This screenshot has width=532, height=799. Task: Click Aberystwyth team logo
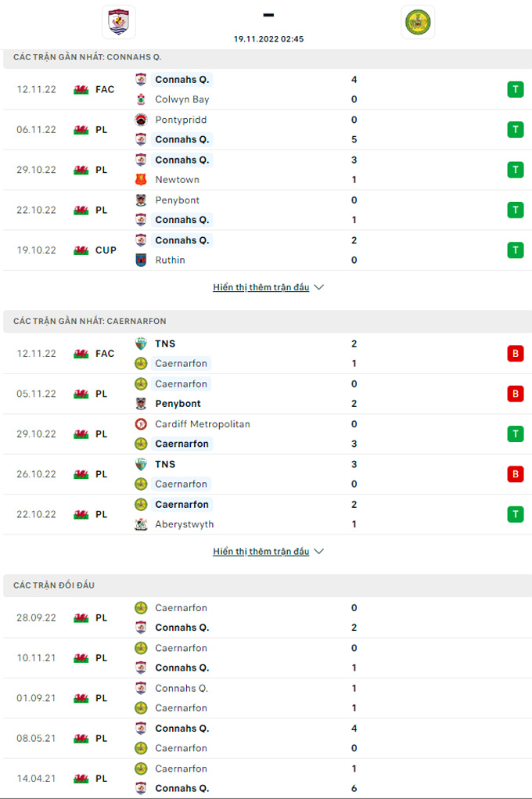tap(141, 524)
